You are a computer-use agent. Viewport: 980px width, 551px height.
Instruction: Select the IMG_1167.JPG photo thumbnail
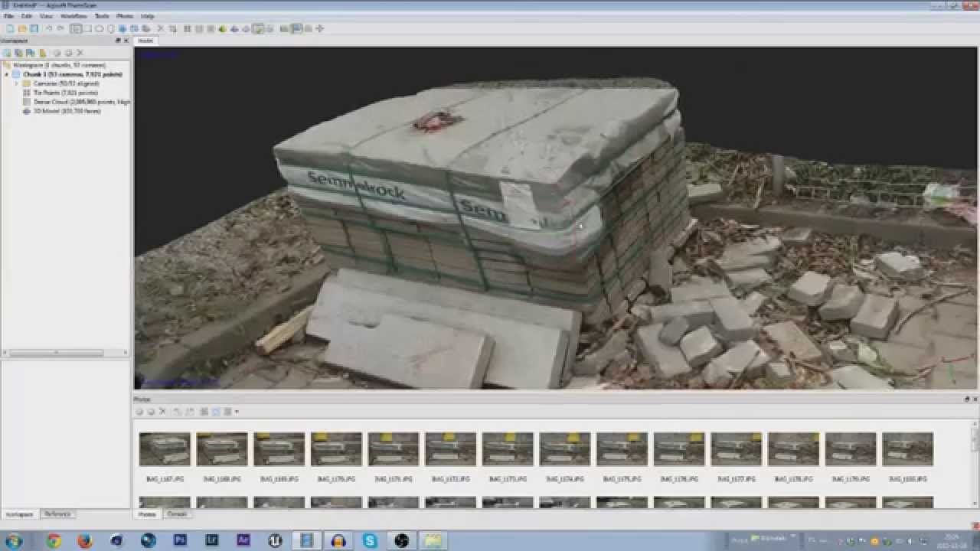165,449
